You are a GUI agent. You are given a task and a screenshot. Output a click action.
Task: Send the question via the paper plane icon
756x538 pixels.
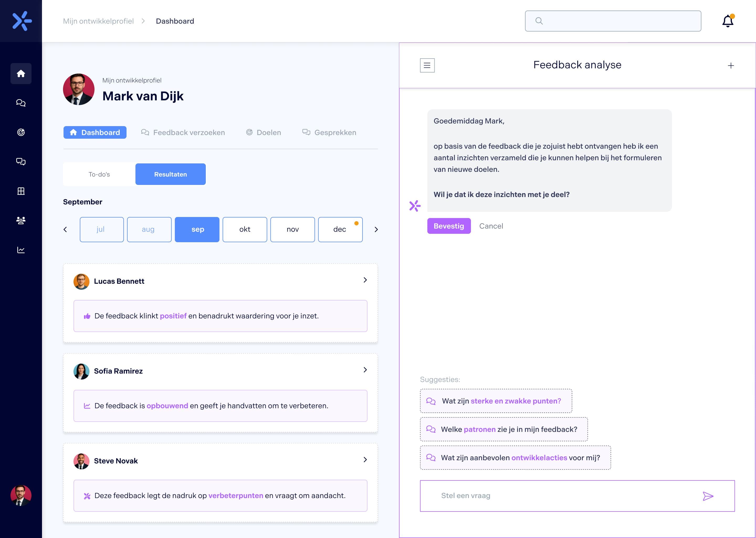708,496
